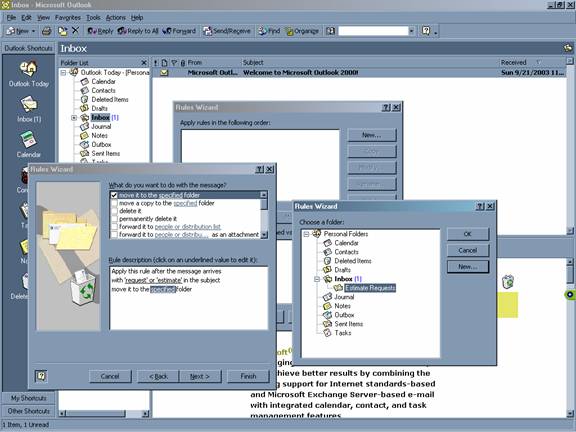576x432 pixels.
Task: Sort messages by Subject column header
Action: tap(369, 62)
